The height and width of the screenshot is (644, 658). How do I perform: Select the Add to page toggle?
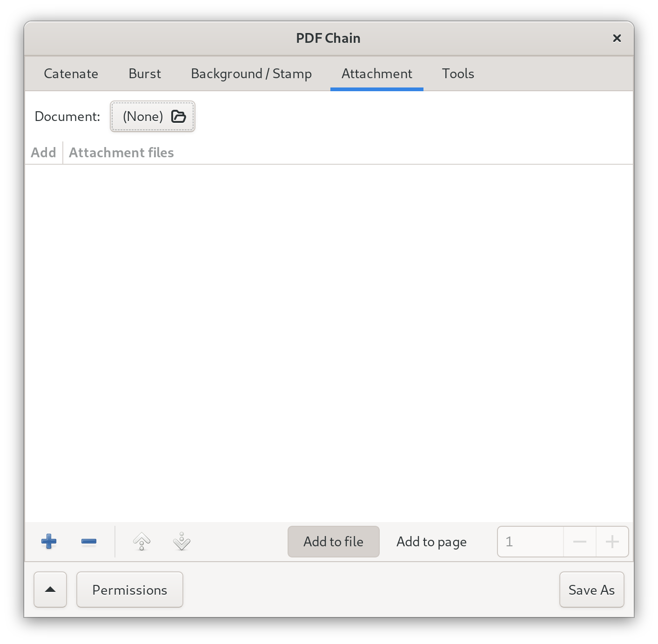[x=432, y=542]
